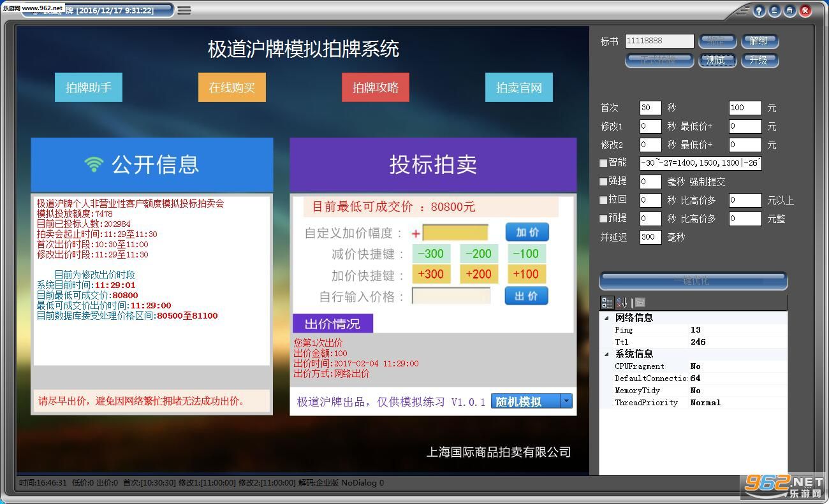Click the 标书 number field
Screen dimensions: 829x504
pyautogui.click(x=659, y=41)
